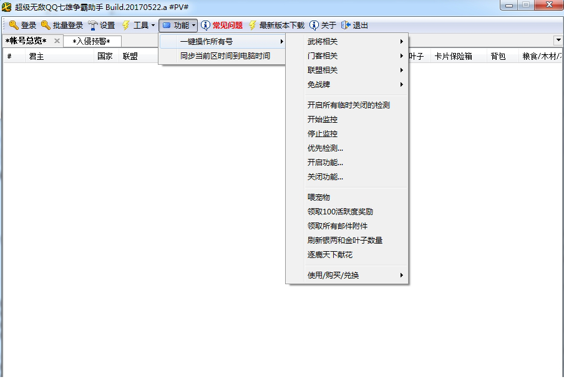Open the 关于 dialog button
This screenshot has width=564, height=392.
[x=323, y=25]
